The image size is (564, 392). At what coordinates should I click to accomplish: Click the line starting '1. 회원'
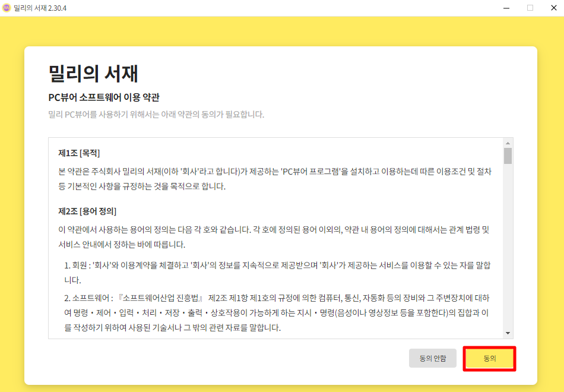[277, 273]
